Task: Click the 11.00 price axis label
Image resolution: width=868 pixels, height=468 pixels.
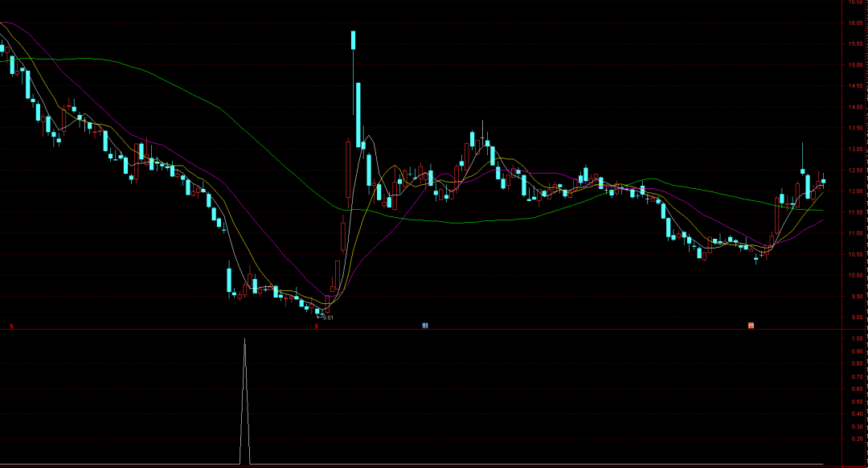Action: point(855,234)
